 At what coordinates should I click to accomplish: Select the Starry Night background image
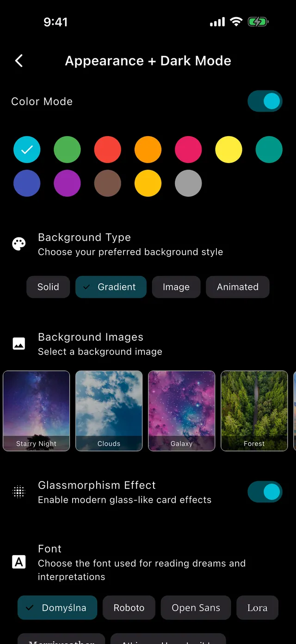coord(37,411)
